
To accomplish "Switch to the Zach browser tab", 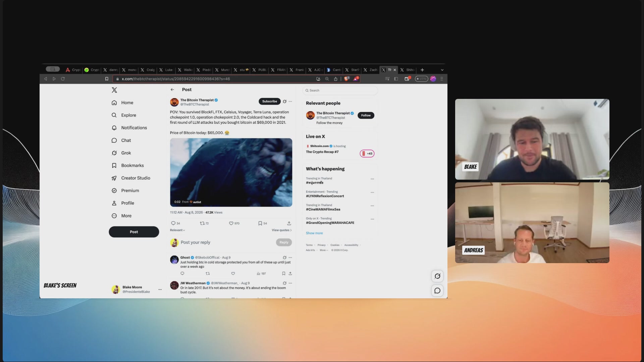I will (370, 70).
